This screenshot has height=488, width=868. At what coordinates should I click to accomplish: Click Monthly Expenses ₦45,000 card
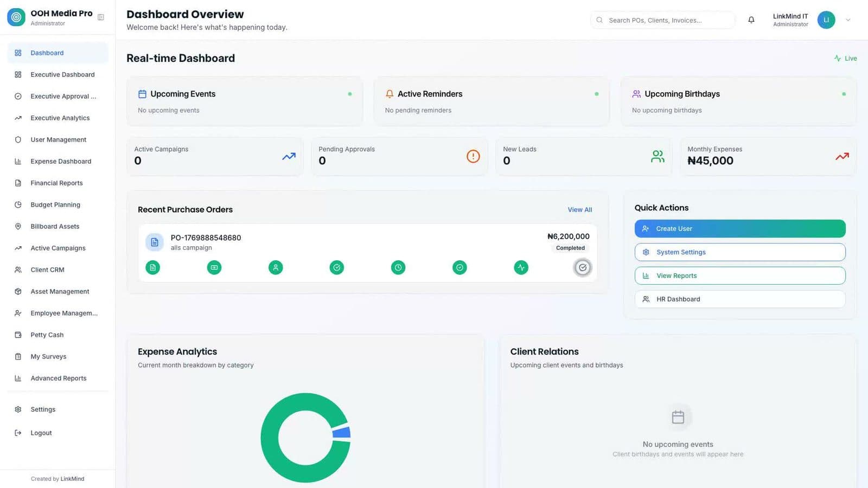pyautogui.click(x=768, y=156)
